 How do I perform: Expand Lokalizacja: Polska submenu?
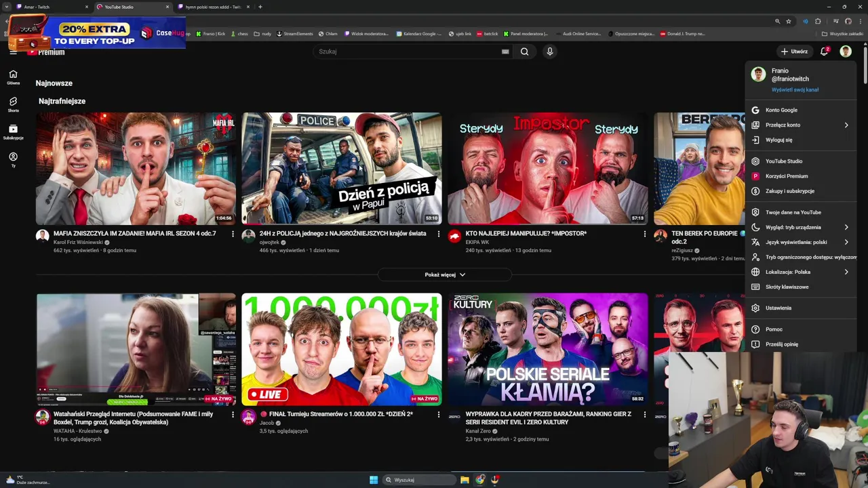(846, 272)
